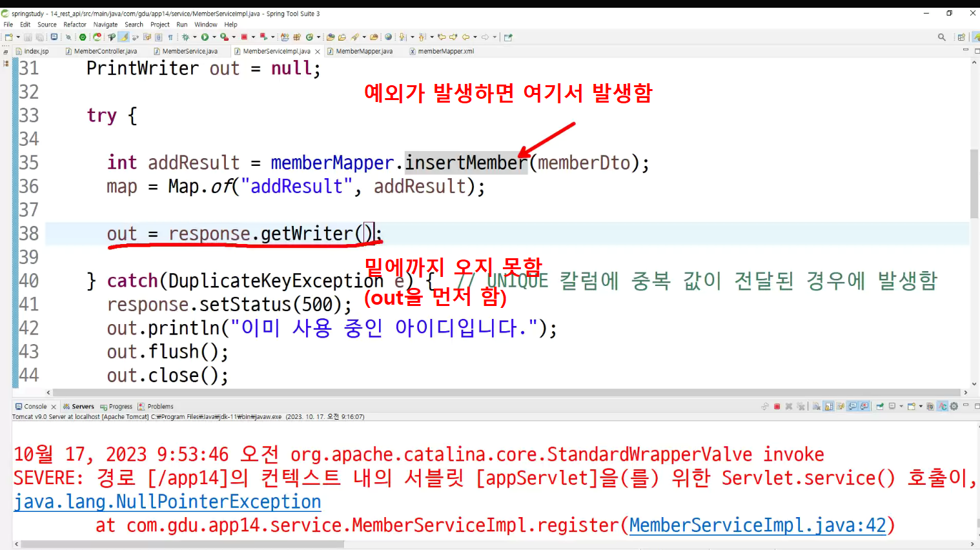Screen dimensions: 980x550
Task: Click the Save All icon
Action: (40, 37)
